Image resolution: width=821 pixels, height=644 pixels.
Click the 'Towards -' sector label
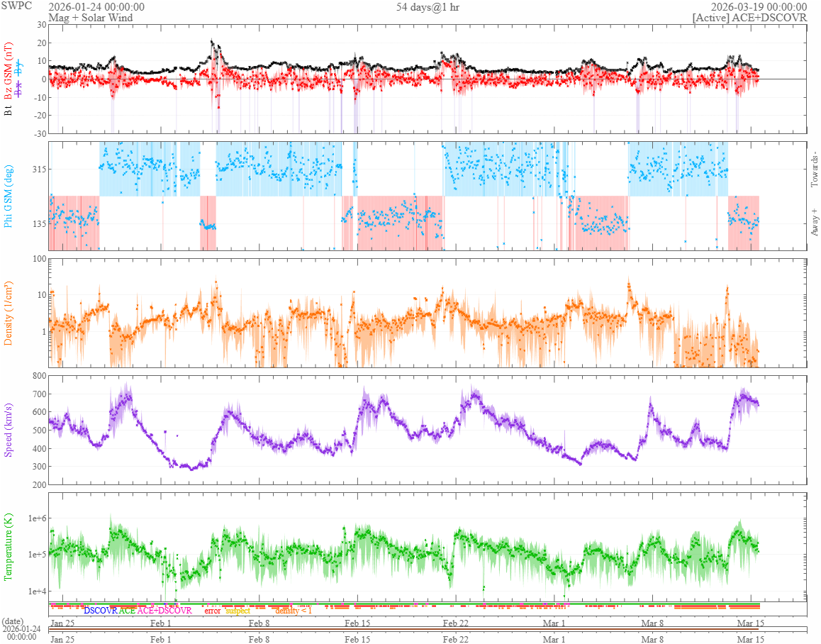click(814, 169)
